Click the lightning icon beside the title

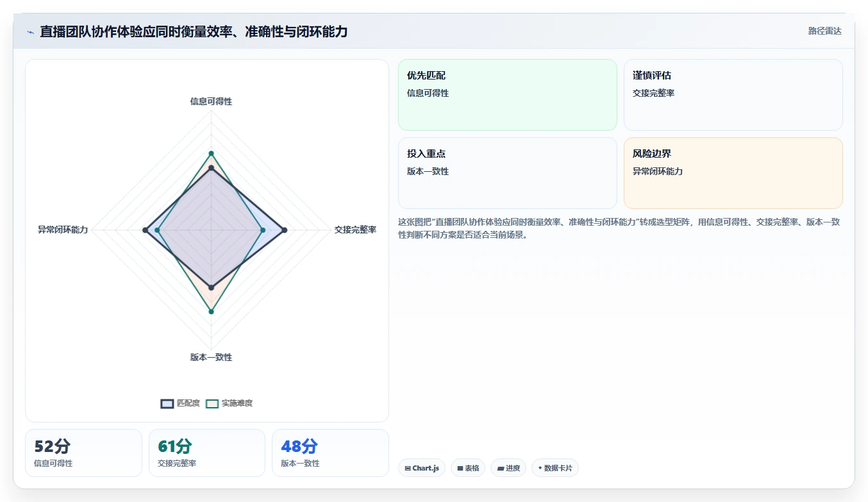(30, 32)
